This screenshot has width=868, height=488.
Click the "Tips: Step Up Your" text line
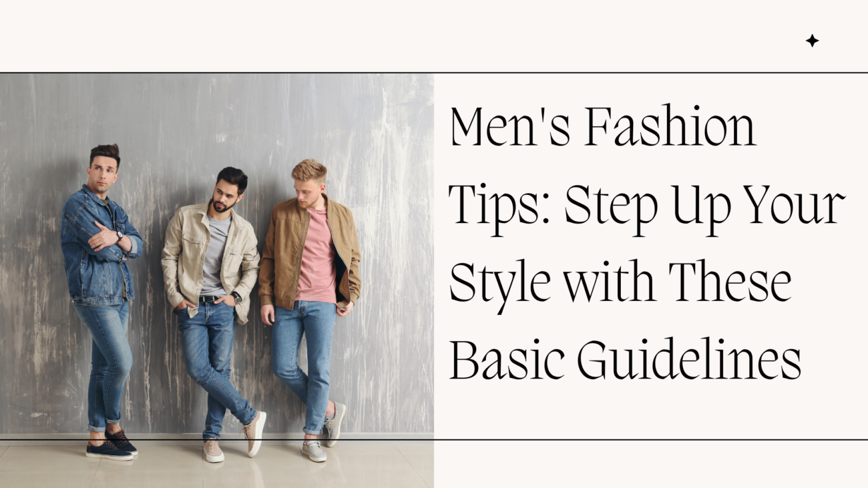click(x=647, y=204)
